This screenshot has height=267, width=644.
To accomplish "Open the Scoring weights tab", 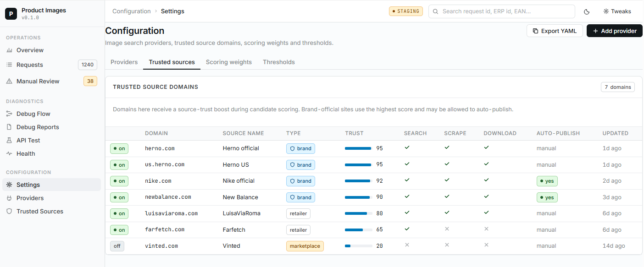I will 229,62.
